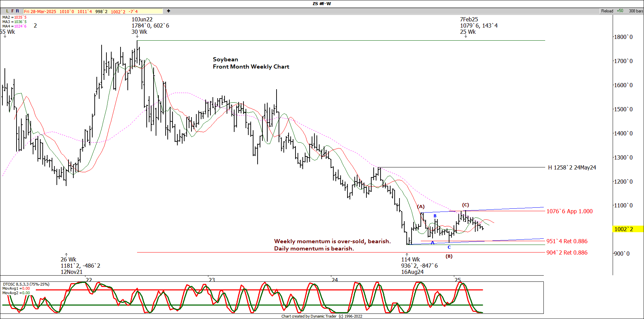
Task: Click the green +50 bars button
Action: (x=620, y=11)
